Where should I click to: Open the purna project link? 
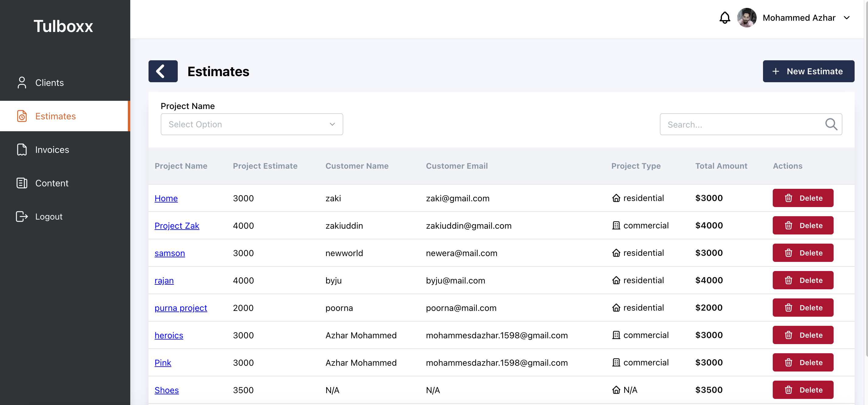tap(181, 308)
